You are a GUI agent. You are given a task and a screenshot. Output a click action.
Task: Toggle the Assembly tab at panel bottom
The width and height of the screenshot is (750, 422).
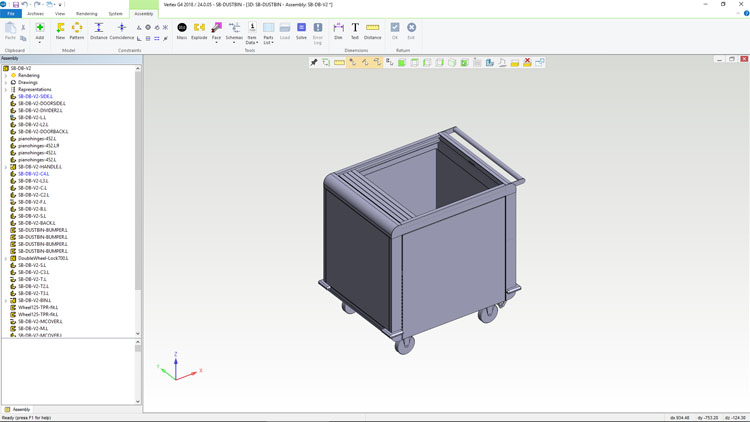[x=18, y=409]
